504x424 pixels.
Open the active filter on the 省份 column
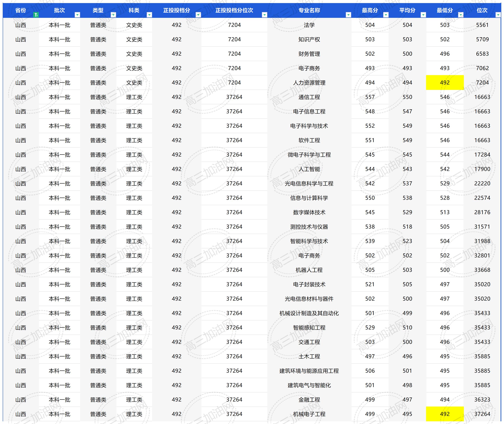click(x=36, y=15)
